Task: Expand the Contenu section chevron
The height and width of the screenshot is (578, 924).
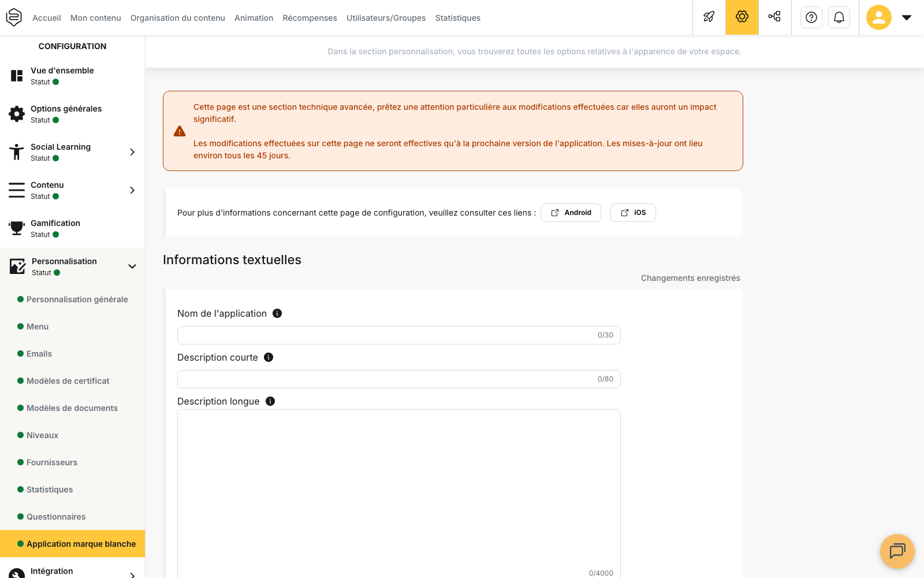Action: tap(132, 190)
